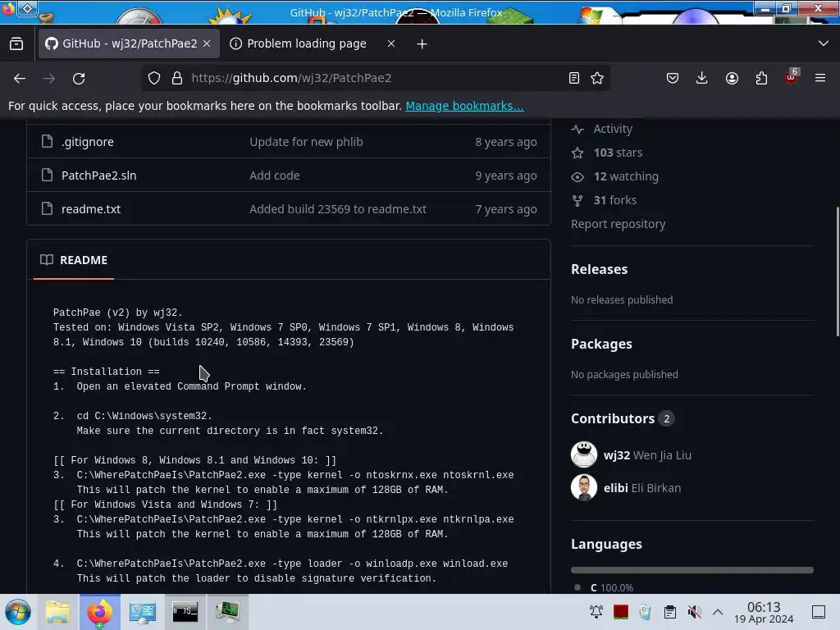Toggle Reader View icon in address bar
The height and width of the screenshot is (630, 840).
573,78
